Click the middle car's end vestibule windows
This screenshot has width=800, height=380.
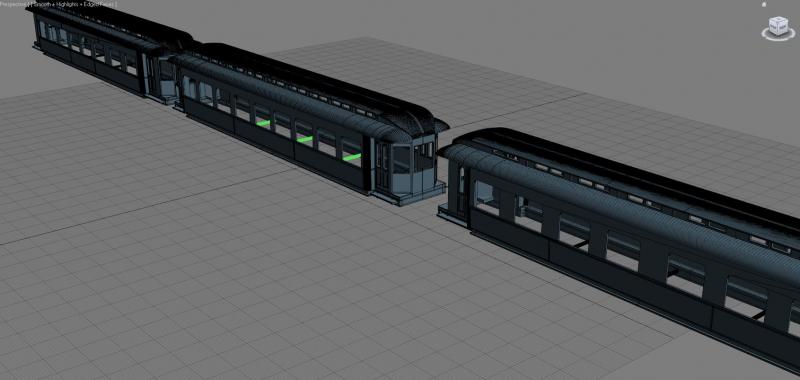pos(412,157)
